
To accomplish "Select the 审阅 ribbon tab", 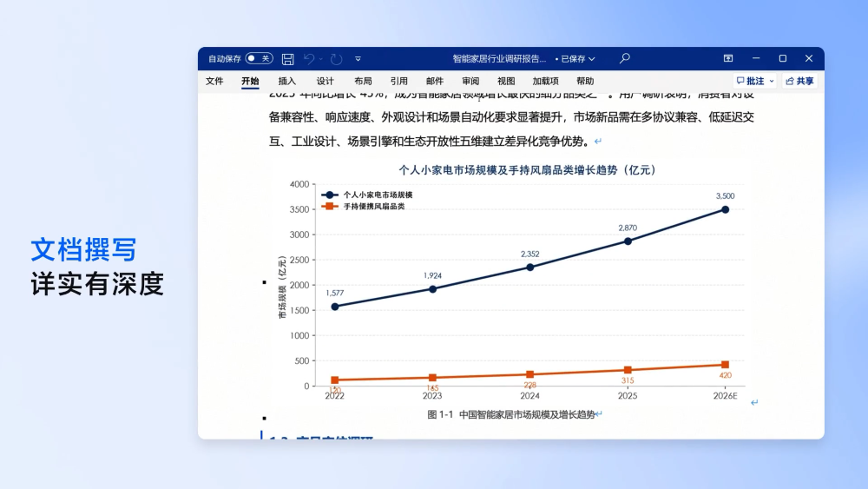I will click(470, 81).
